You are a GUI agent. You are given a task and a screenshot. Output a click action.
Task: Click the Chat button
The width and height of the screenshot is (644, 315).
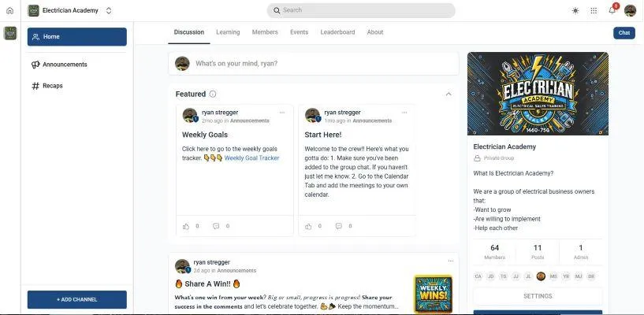tap(624, 33)
